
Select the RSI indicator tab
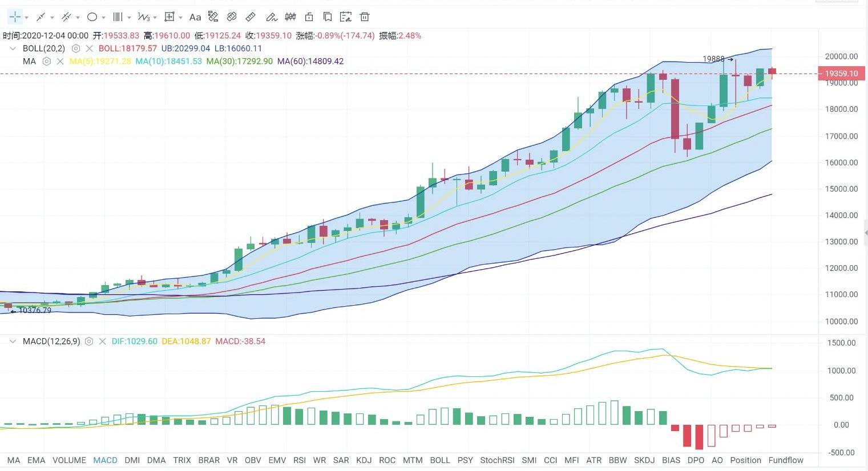tap(299, 460)
